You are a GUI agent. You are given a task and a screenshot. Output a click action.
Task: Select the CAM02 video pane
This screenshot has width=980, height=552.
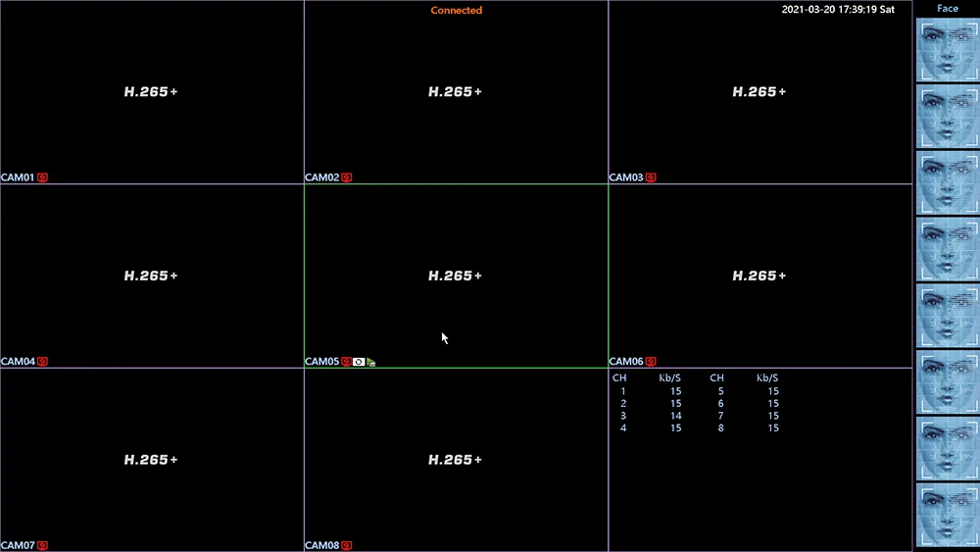coord(457,92)
